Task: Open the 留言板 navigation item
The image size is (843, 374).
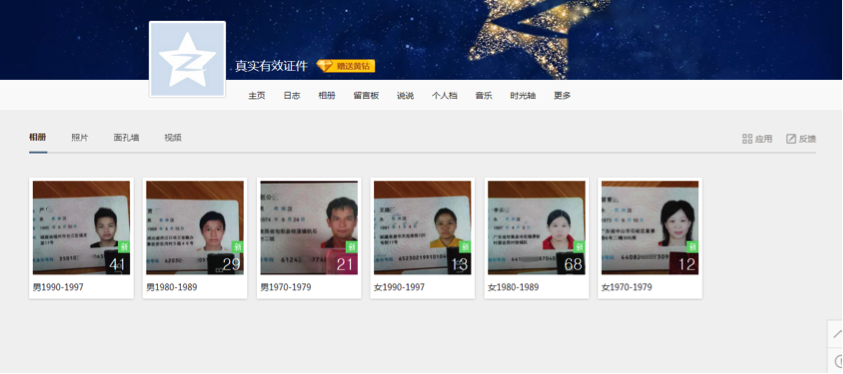Action: pyautogui.click(x=366, y=96)
